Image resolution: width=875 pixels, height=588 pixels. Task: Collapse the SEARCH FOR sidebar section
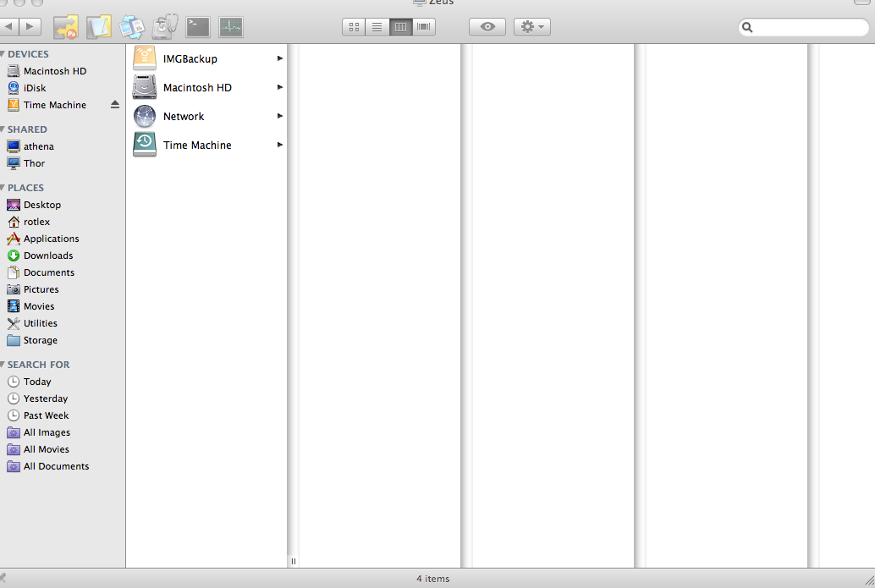click(3, 365)
